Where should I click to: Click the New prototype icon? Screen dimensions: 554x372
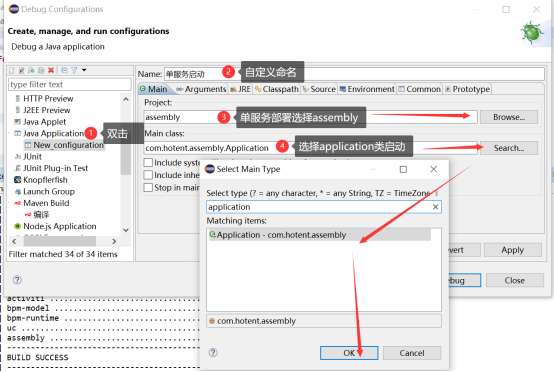(22, 70)
